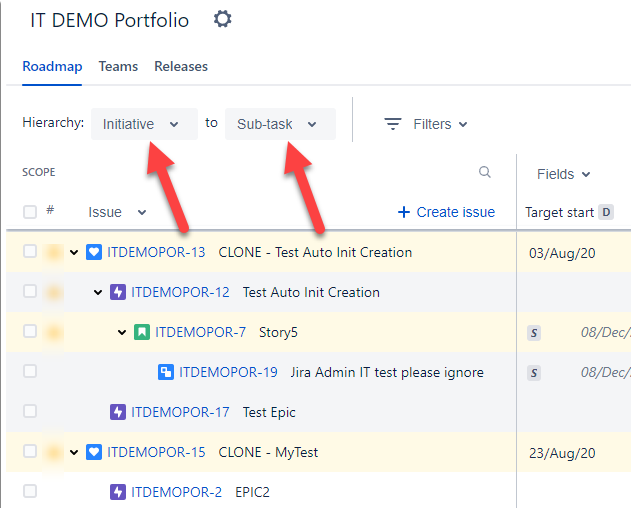Image resolution: width=631 pixels, height=508 pixels.
Task: Click the scope search magnifier icon
Action: point(485,172)
